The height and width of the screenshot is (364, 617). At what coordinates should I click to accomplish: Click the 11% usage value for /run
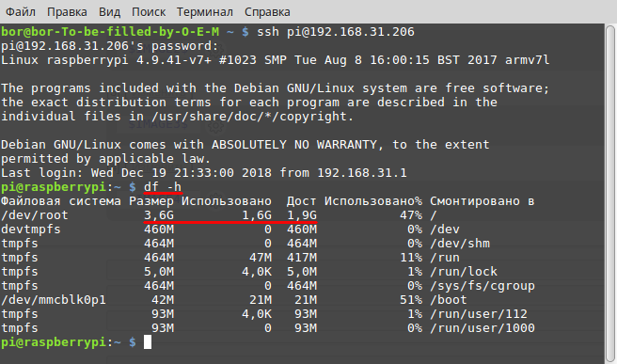(x=411, y=258)
